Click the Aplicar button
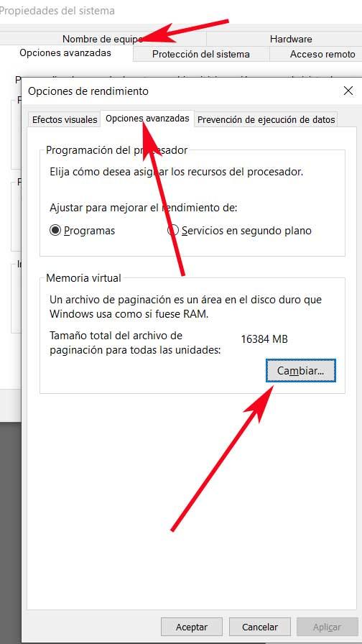The width and height of the screenshot is (362, 644). click(327, 627)
